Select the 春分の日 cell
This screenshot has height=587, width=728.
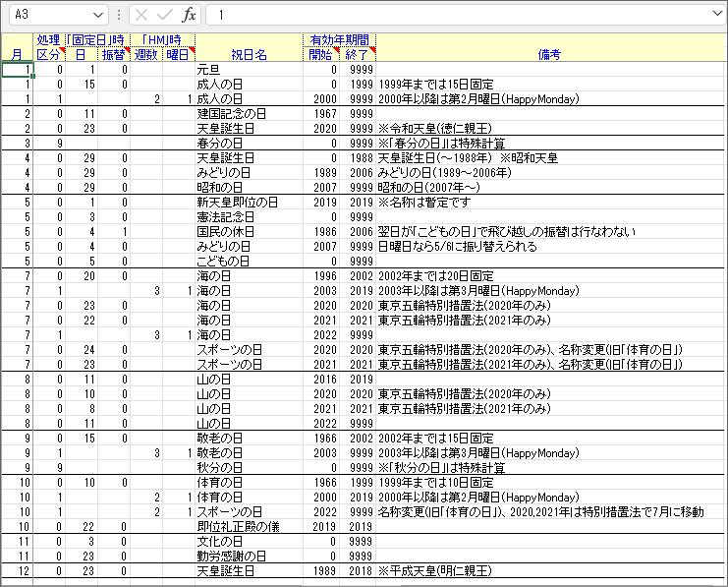pos(249,144)
